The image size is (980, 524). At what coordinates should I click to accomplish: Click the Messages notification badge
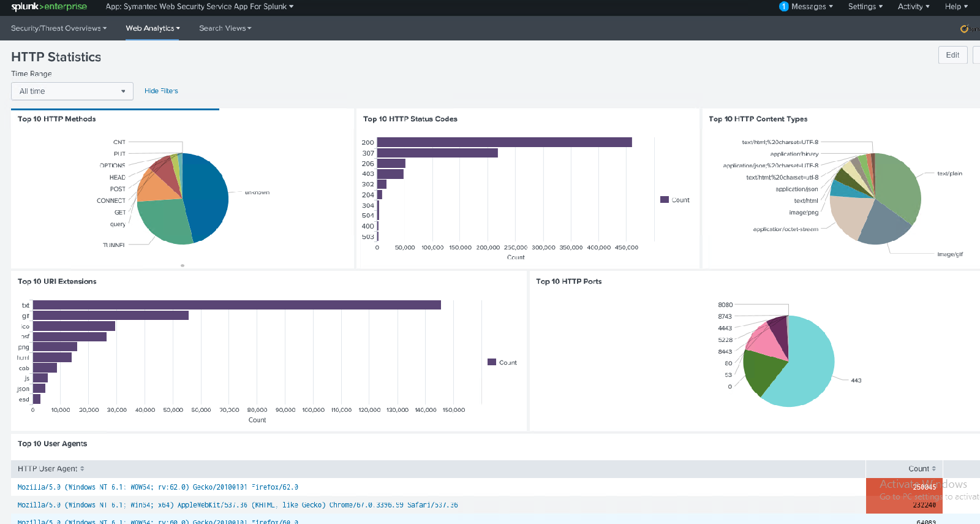(783, 7)
